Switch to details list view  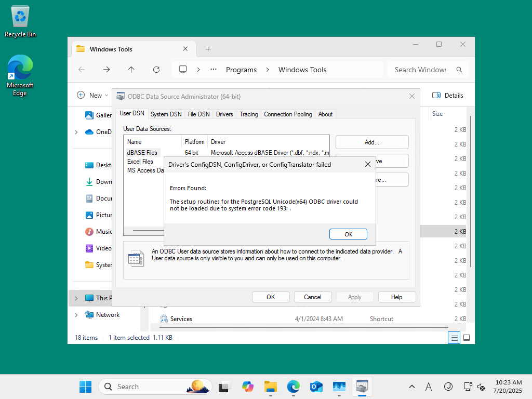point(454,338)
